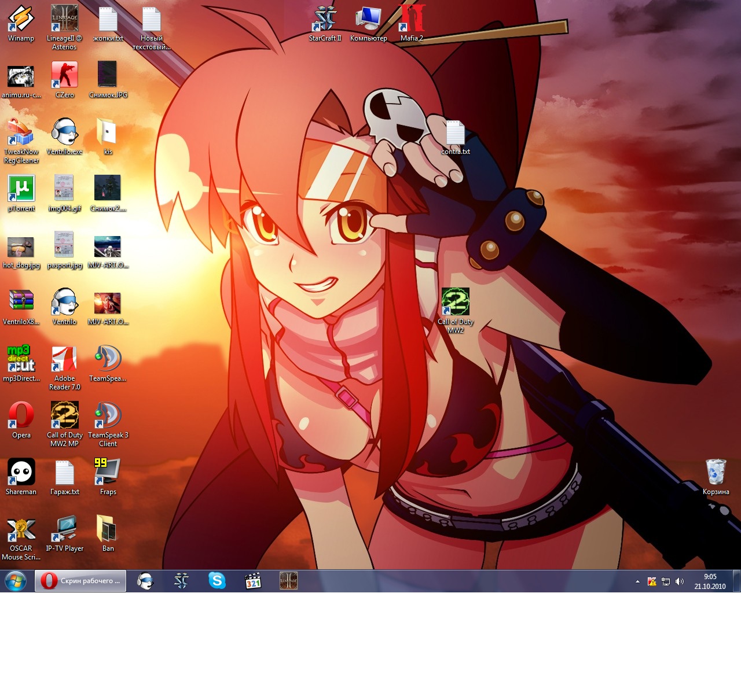Image resolution: width=741 pixels, height=700 pixels.
Task: Click the Skype icon in the taskbar
Action: point(217,581)
